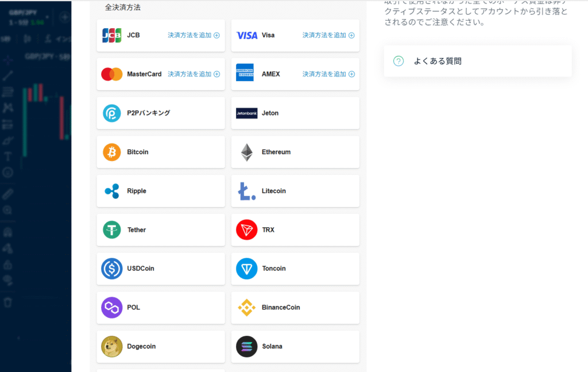Pick the MasterCard logo

click(112, 74)
